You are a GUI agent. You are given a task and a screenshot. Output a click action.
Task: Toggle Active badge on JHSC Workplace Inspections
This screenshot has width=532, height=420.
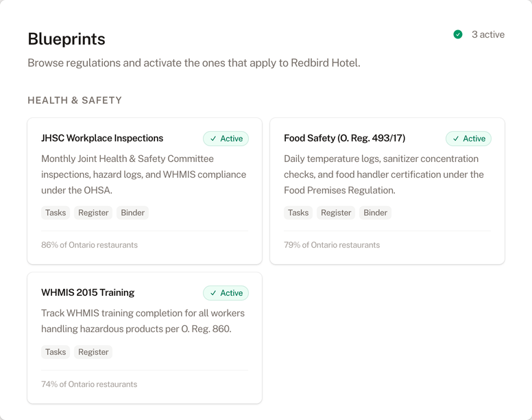[226, 139]
